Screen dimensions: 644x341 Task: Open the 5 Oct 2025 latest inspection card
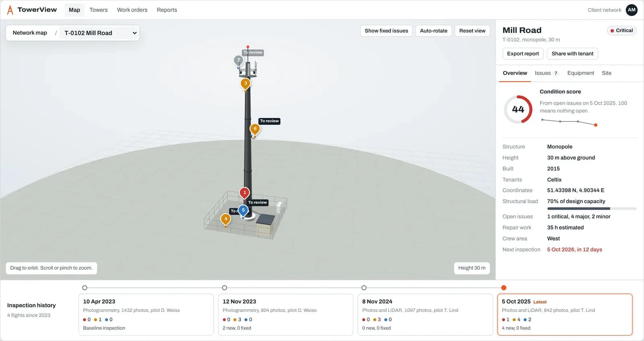tap(565, 314)
